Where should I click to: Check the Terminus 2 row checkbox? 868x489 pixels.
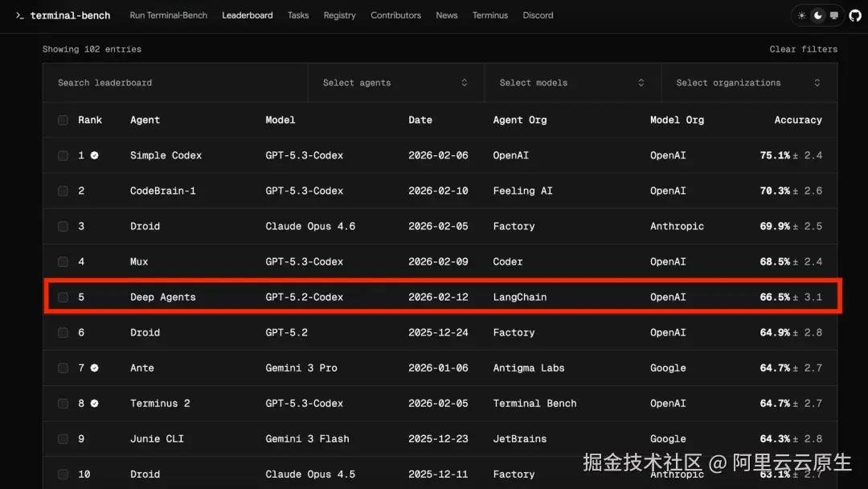63,404
